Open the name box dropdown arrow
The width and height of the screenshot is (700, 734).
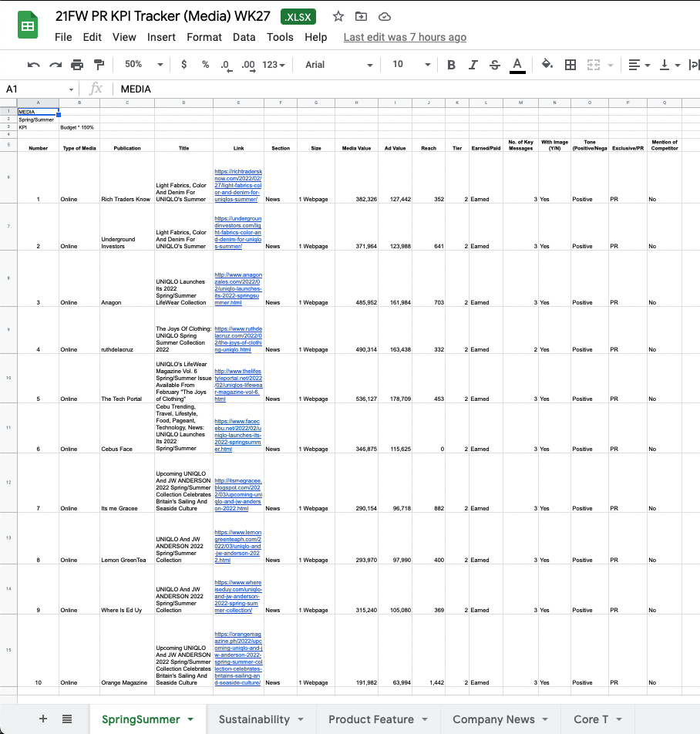(x=71, y=89)
